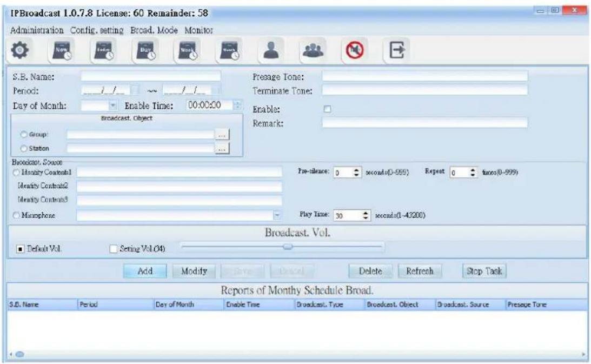The width and height of the screenshot is (591, 364).
Task: Click the Identity Contents3 input field
Action: 179,200
